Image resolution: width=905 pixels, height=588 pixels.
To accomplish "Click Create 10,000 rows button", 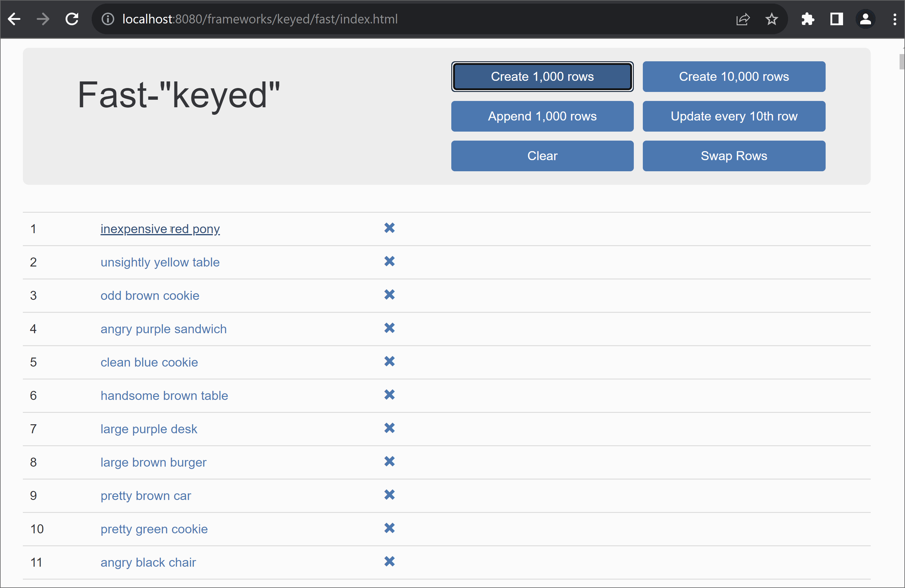I will (734, 76).
